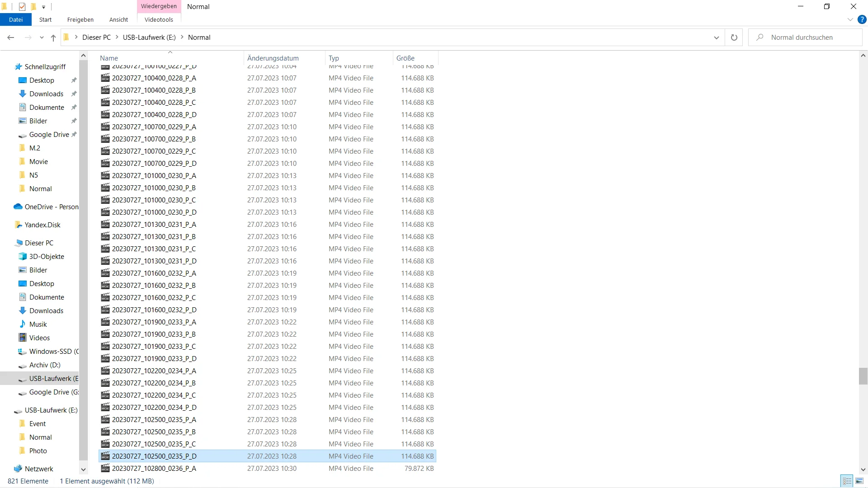This screenshot has width=868, height=488.
Task: Switch to Details view icon in status bar
Action: 847,481
